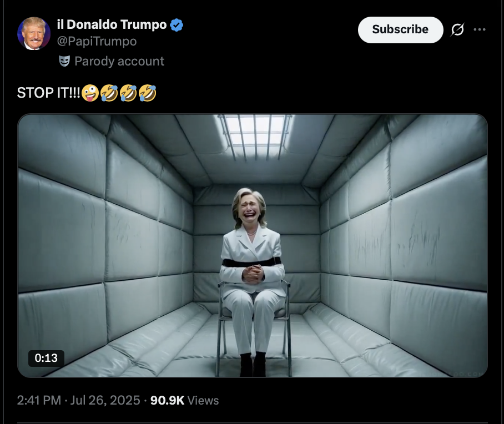This screenshot has width=504, height=424.
Task: Subscribe to the @PapiTrumpo account
Action: point(401,29)
